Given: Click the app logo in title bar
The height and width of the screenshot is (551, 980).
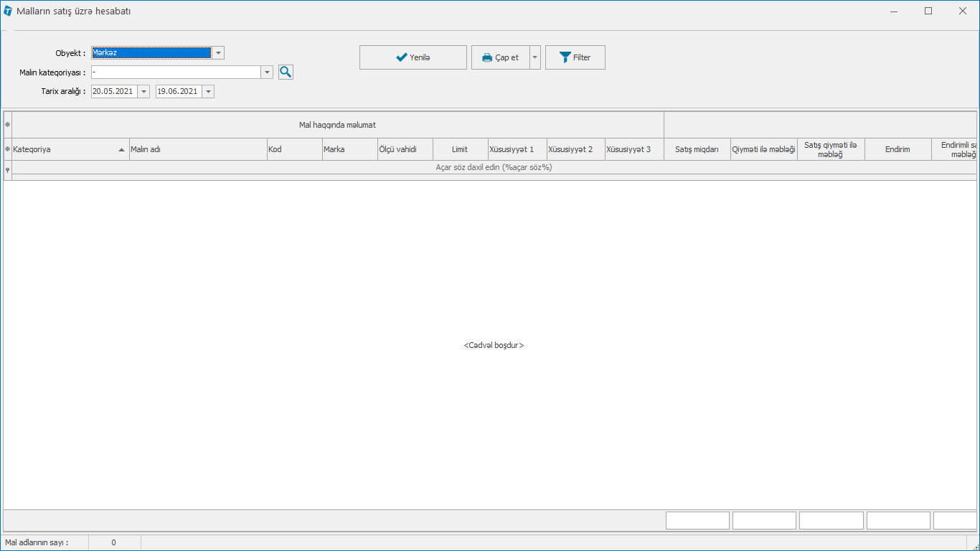Looking at the screenshot, I should 8,11.
